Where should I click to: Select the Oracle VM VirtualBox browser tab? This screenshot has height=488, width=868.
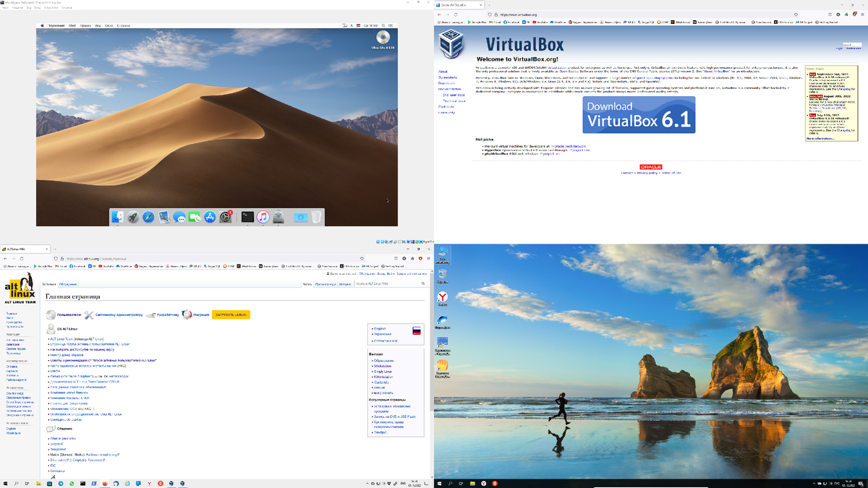(459, 5)
